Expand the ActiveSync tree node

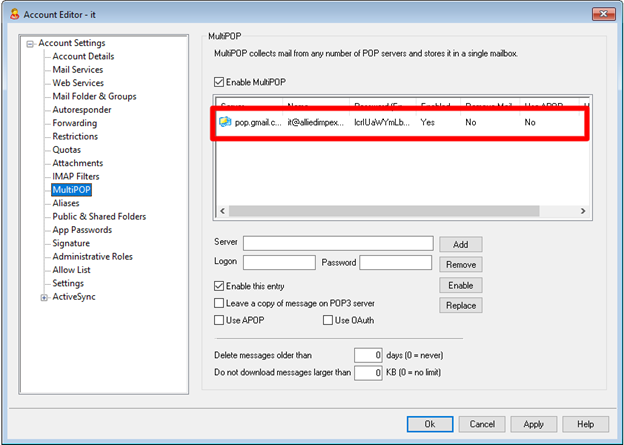(x=44, y=296)
